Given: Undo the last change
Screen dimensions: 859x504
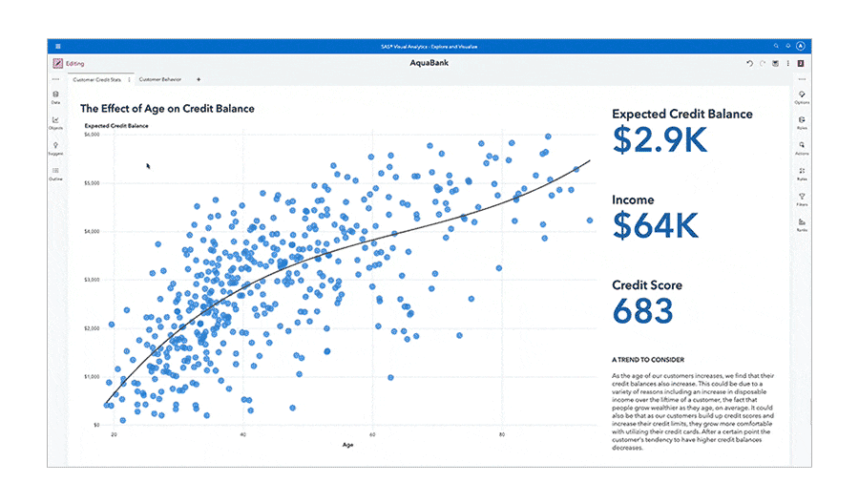Looking at the screenshot, I should coord(749,64).
